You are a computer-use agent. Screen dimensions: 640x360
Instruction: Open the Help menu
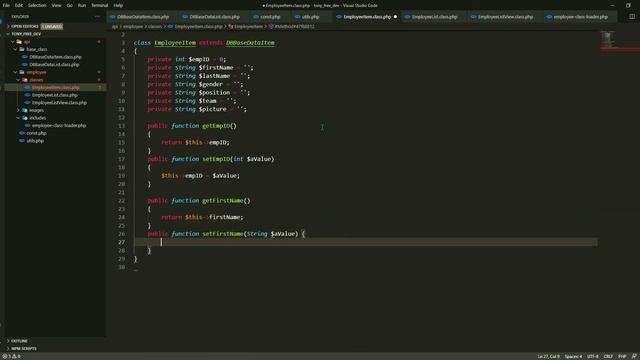(x=118, y=5)
